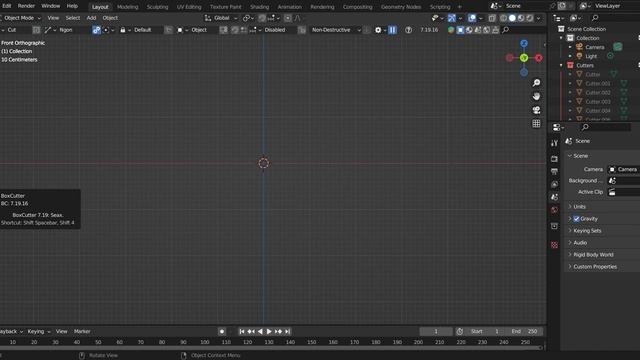Jump to the last frame button
This screenshot has height=360, width=640.
coord(287,331)
